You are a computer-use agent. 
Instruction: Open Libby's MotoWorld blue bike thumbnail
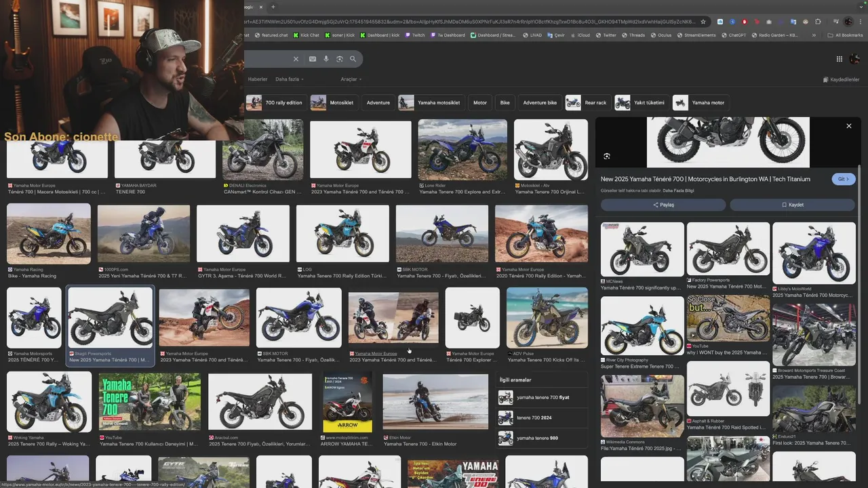point(814,253)
